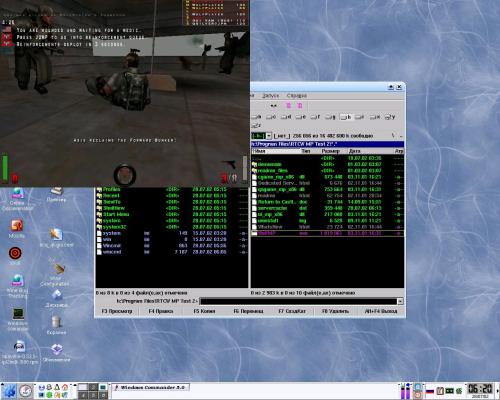Select the Recent folder in left panel
Screen dimensions: 500x400
172,196
